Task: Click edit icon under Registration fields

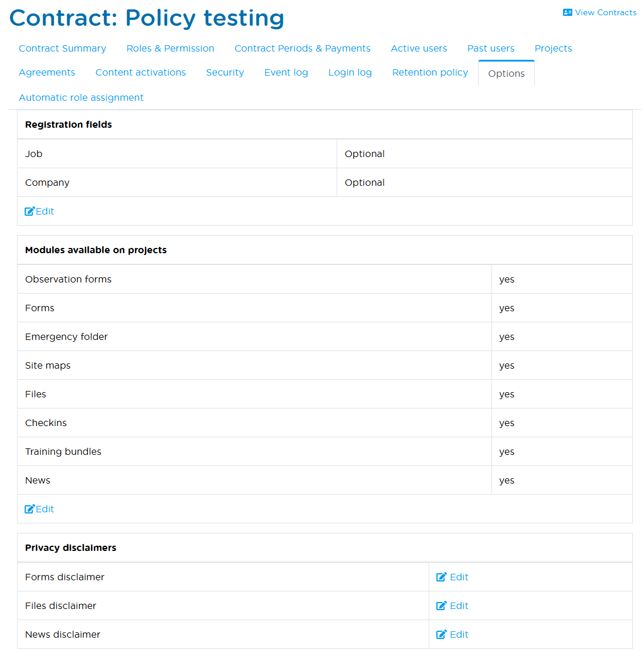Action: pos(29,212)
